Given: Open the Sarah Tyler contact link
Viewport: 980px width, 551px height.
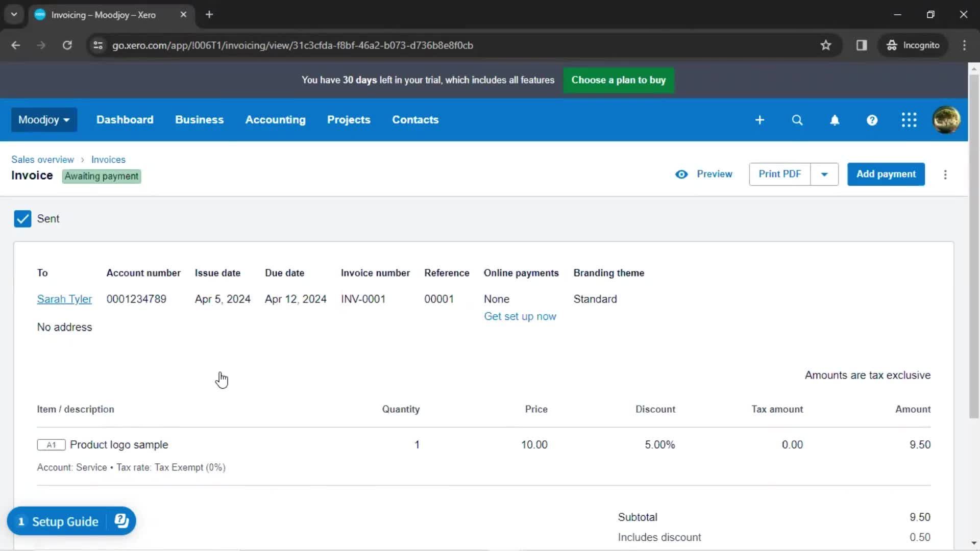Looking at the screenshot, I should click(x=64, y=299).
